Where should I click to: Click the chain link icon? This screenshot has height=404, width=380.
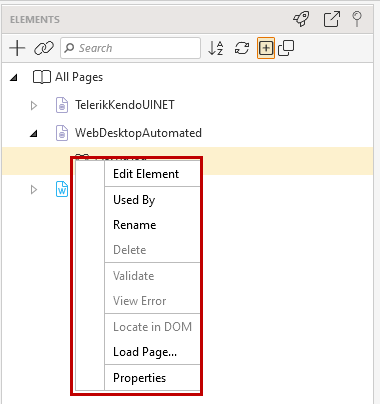(x=44, y=48)
